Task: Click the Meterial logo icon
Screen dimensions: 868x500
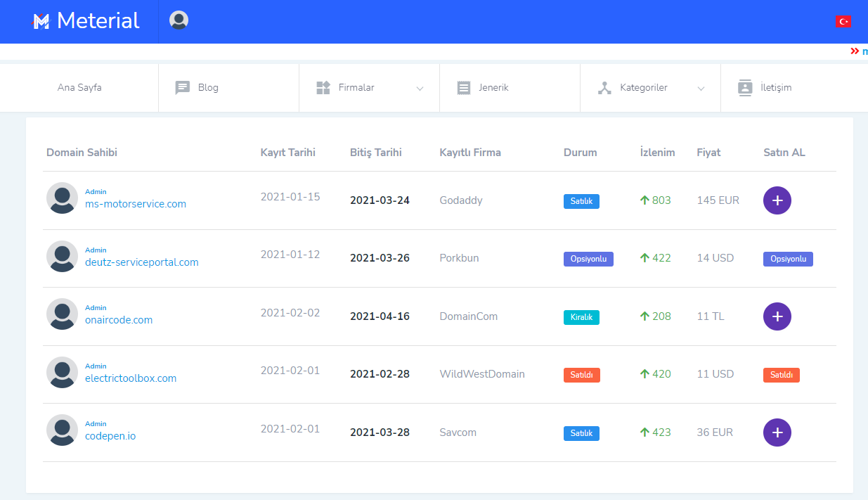Action: click(x=41, y=22)
